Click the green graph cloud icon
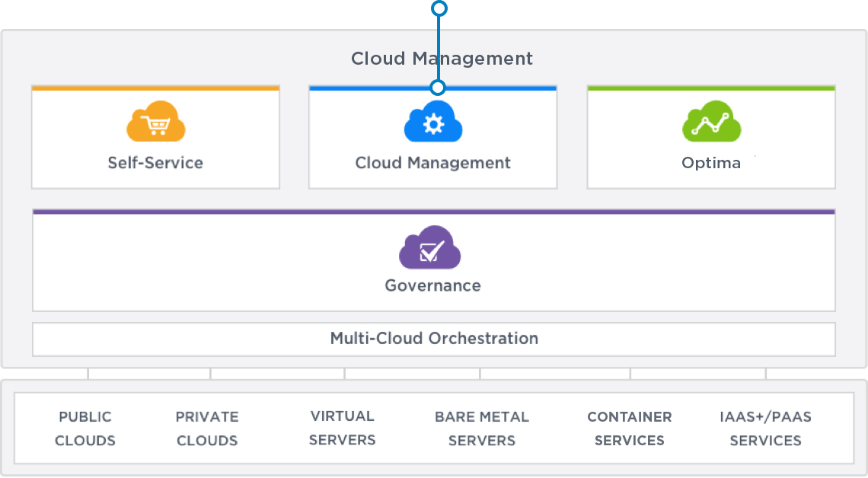 pyautogui.click(x=711, y=124)
